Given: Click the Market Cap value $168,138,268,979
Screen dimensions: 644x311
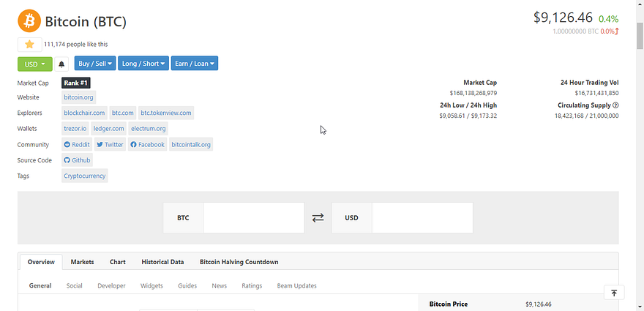Looking at the screenshot, I should (x=473, y=93).
